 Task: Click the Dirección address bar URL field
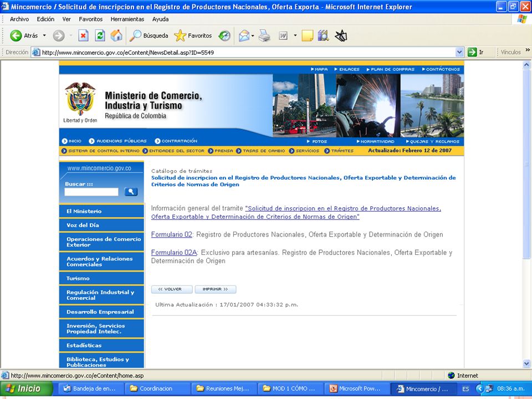[x=248, y=52]
